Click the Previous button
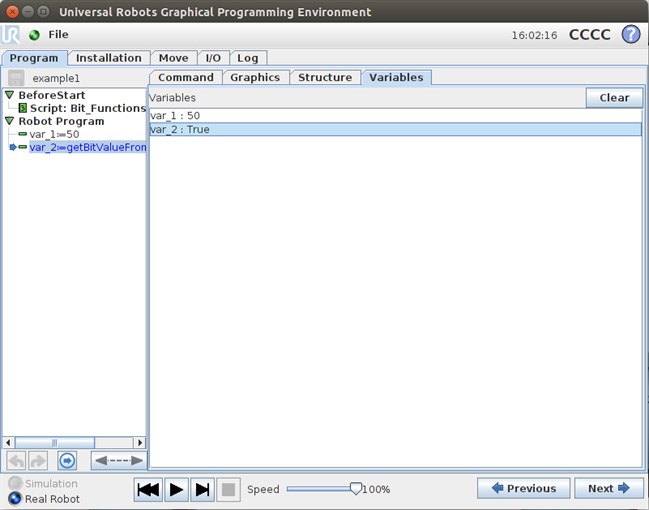649x510 pixels. 524,488
